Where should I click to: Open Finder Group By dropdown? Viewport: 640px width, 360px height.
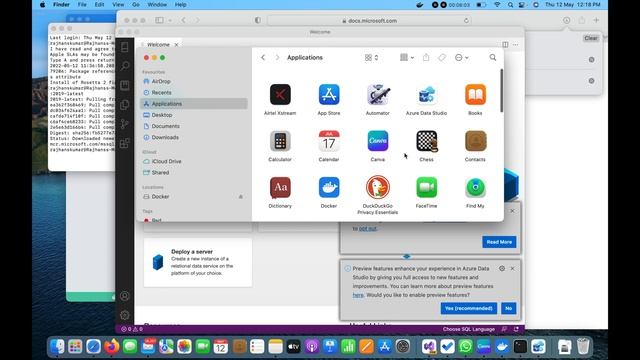pyautogui.click(x=407, y=58)
